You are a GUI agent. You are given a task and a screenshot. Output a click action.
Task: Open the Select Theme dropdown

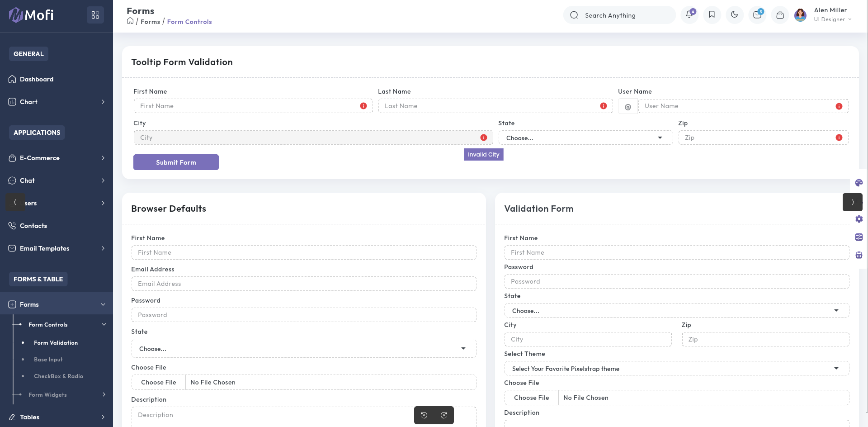tap(676, 369)
